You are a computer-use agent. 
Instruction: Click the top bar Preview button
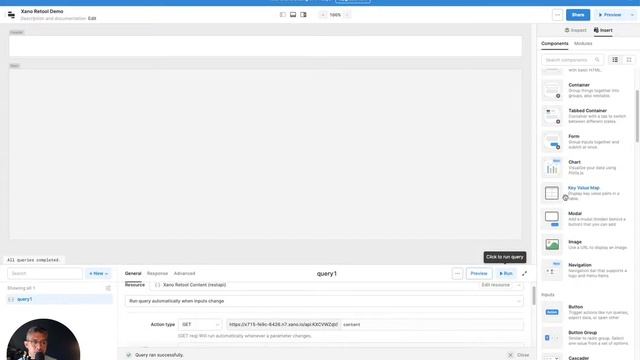[610, 15]
